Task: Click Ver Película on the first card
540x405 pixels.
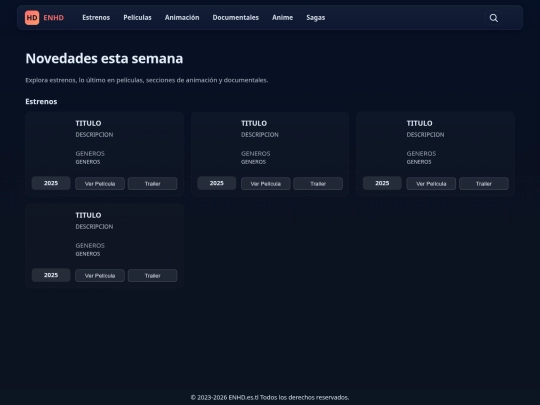Action: click(x=100, y=184)
